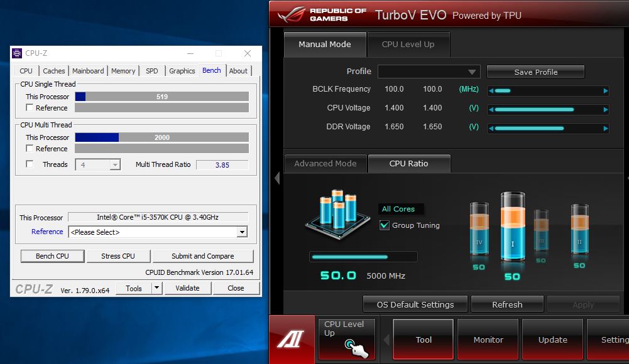Click Save Profile in TurboV EVO
The width and height of the screenshot is (629, 364).
pos(535,72)
